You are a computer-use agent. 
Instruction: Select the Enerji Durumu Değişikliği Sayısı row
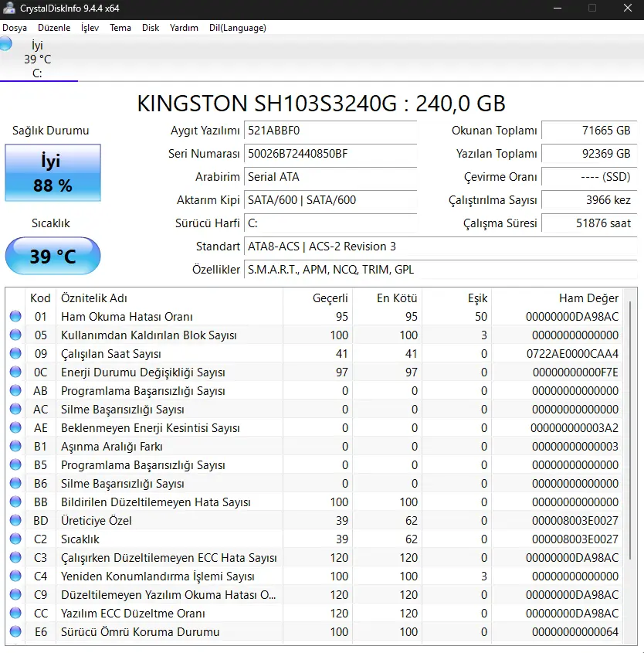[314, 372]
